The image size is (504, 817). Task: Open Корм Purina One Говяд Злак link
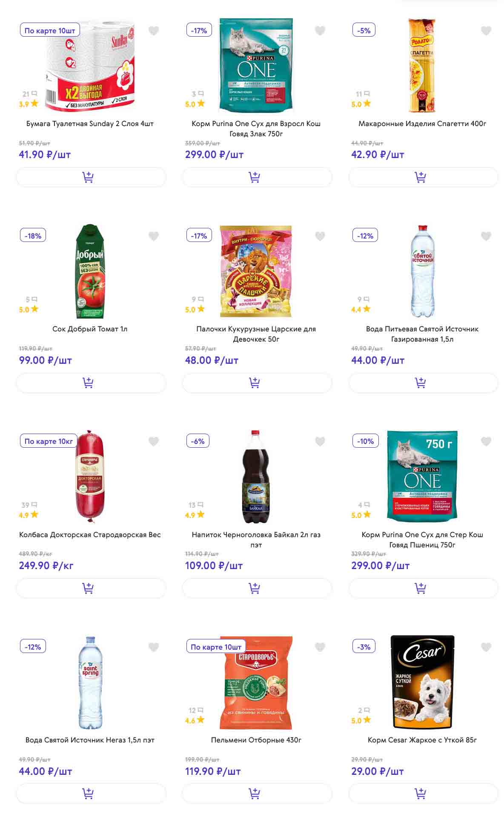[256, 129]
